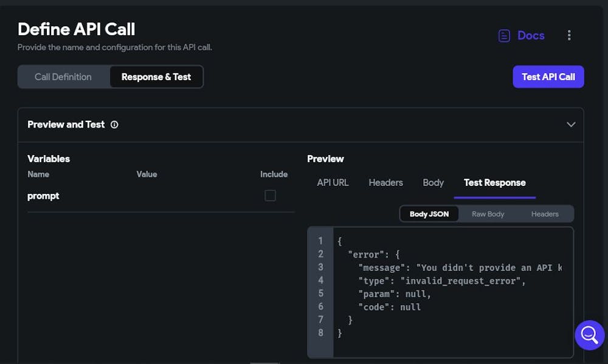The image size is (608, 364).
Task: Open the API URL preview tab
Action: pos(333,182)
